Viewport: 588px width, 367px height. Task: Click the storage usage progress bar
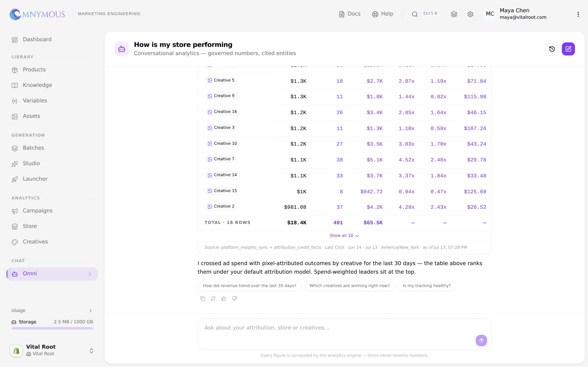coord(52,328)
